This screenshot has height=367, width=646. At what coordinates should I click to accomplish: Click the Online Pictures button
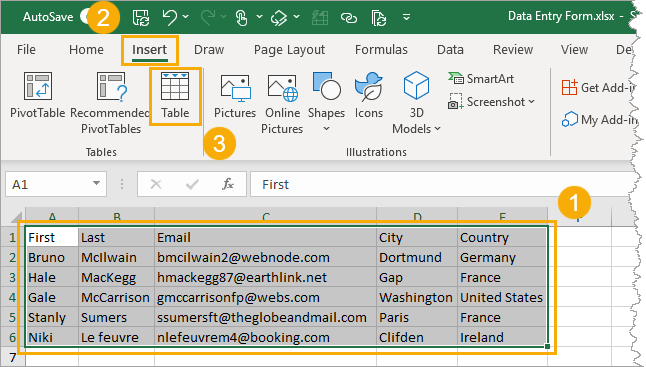pyautogui.click(x=282, y=103)
